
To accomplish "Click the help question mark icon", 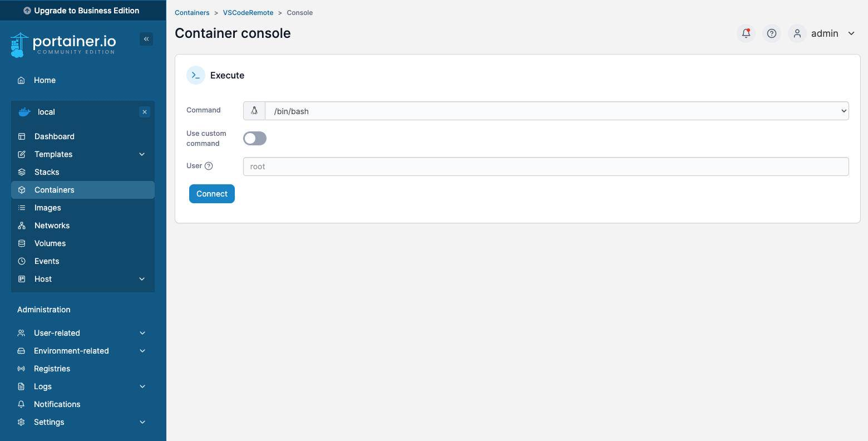I will [x=772, y=33].
